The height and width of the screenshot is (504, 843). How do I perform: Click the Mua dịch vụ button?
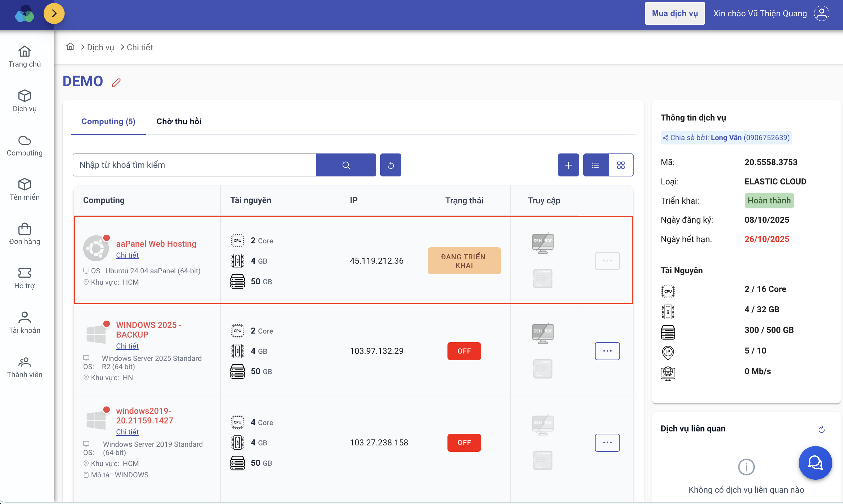(x=675, y=14)
